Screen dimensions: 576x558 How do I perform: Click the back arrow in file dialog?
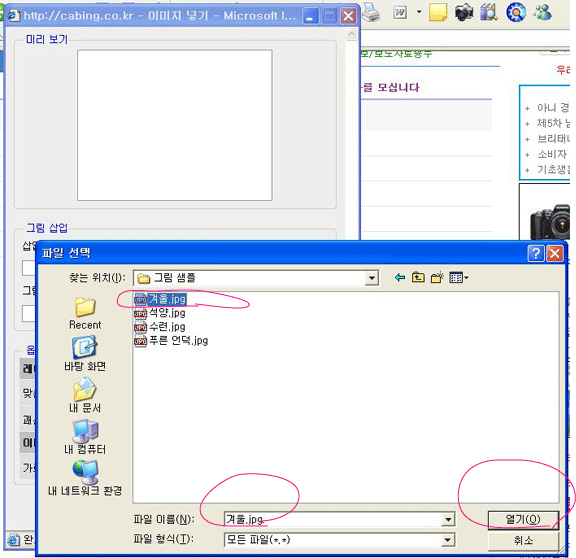click(400, 278)
